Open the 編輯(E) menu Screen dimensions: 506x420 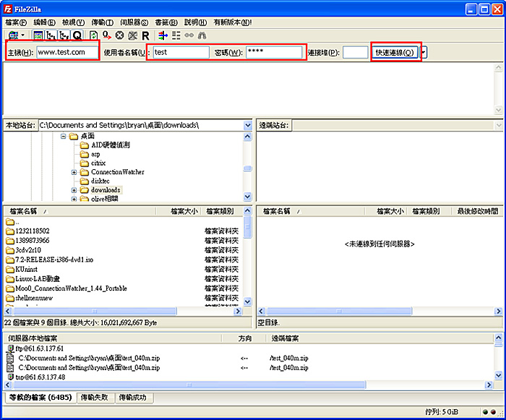click(45, 22)
